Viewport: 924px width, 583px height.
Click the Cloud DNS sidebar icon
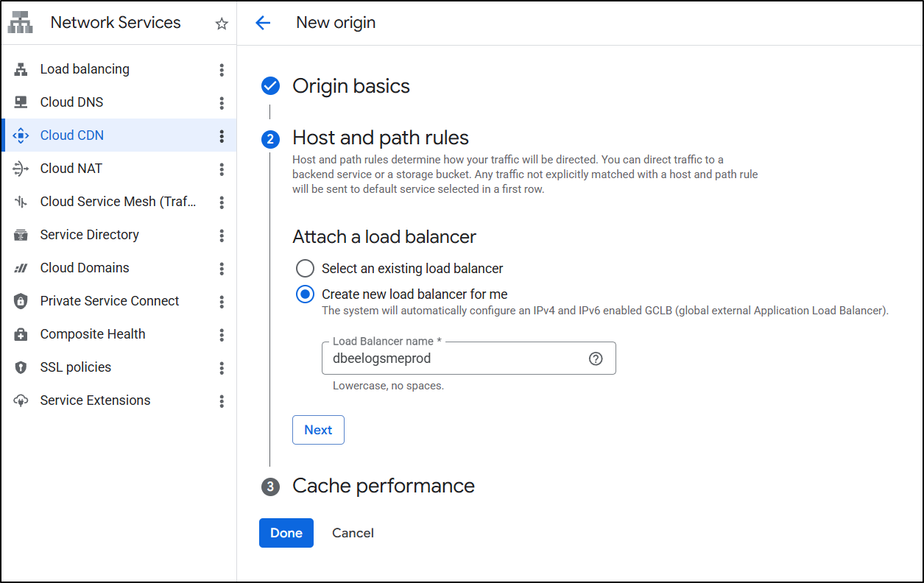point(21,102)
